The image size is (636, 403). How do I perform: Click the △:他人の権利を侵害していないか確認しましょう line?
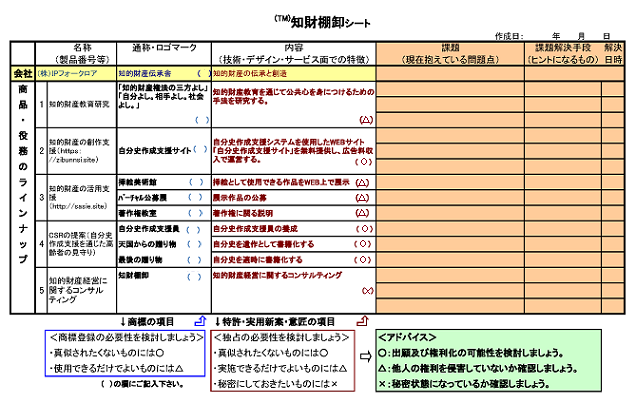coord(478,368)
